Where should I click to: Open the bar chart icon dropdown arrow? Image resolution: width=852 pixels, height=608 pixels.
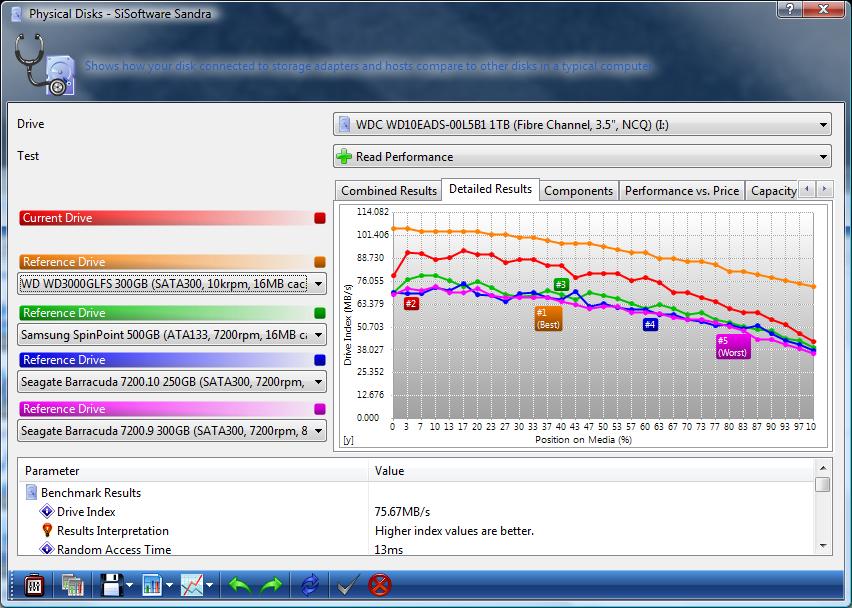coord(170,585)
